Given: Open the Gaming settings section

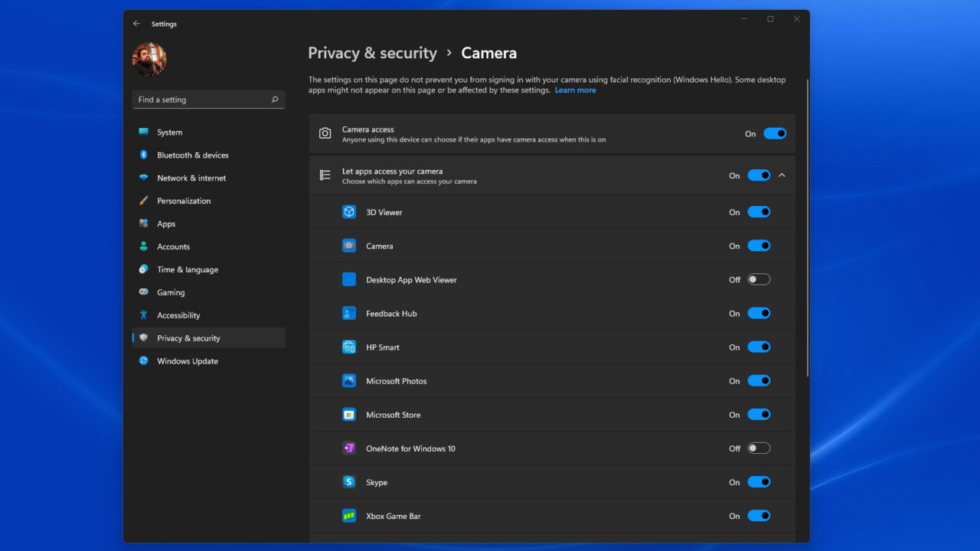Looking at the screenshot, I should (x=171, y=292).
